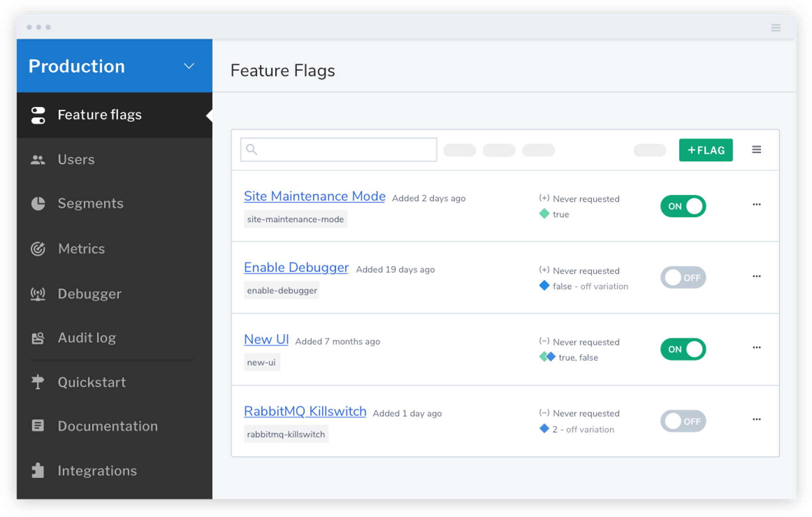Click the Segments pie chart icon
This screenshot has width=812, height=517.
38,204
